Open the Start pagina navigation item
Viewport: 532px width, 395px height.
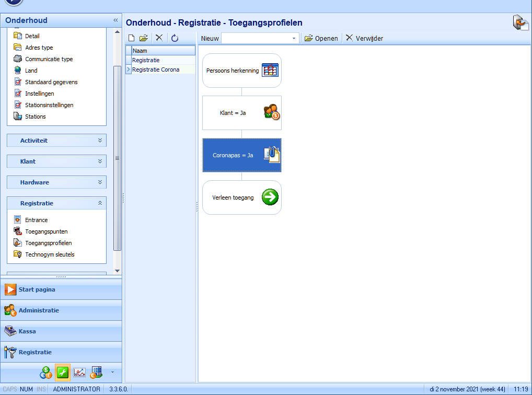coord(37,289)
